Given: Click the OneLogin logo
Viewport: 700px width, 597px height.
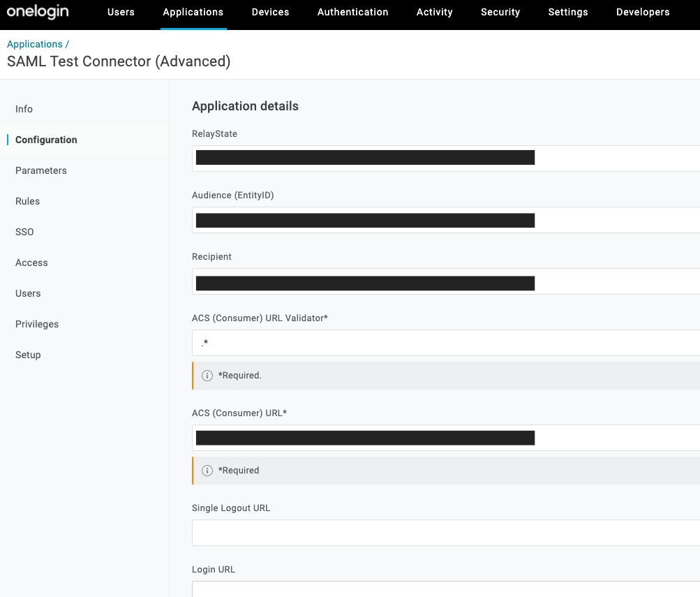Looking at the screenshot, I should point(38,12).
